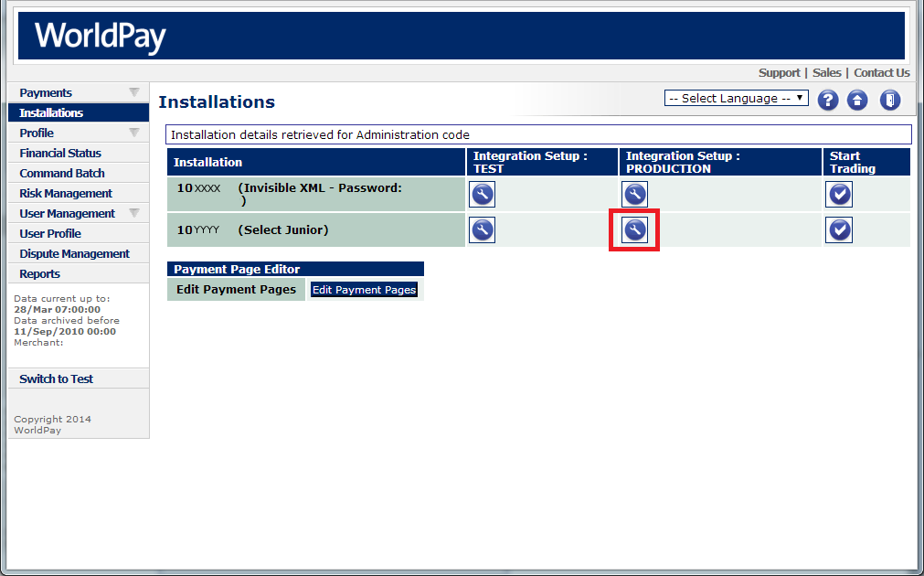Open the Payments sidebar menu
924x576 pixels.
pos(79,92)
